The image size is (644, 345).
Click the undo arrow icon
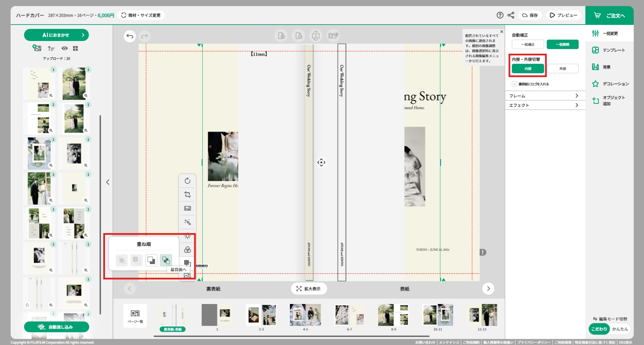130,36
